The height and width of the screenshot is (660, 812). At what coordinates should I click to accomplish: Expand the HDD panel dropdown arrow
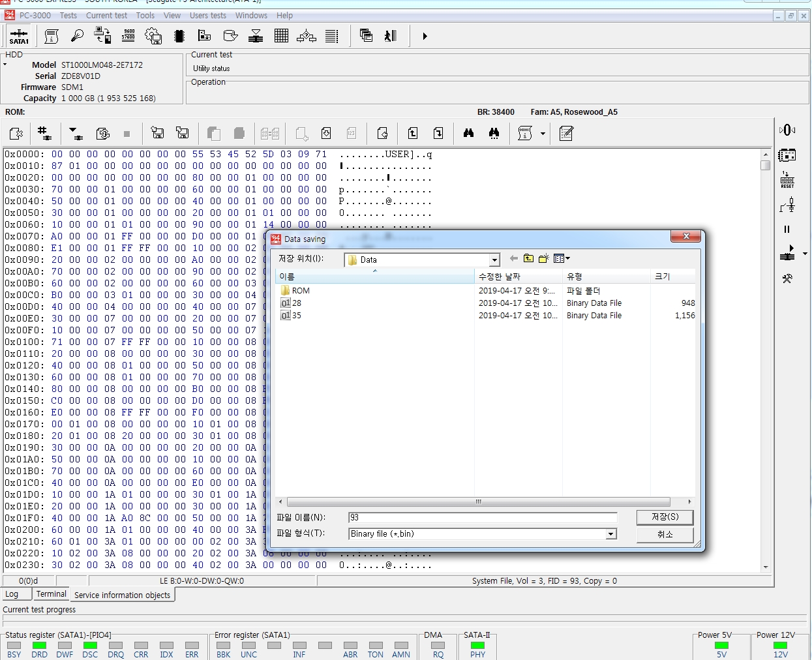pyautogui.click(x=5, y=65)
